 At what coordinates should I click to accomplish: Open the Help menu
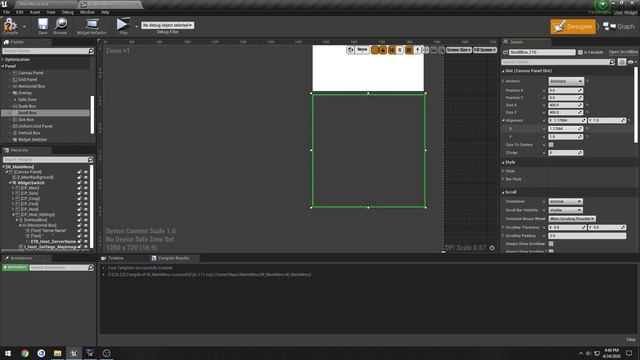(x=105, y=12)
